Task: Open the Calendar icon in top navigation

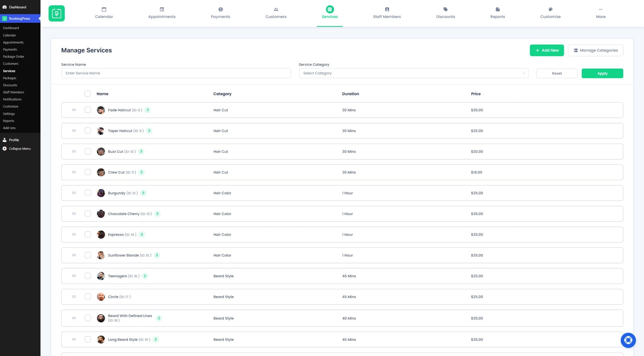Action: 104,9
